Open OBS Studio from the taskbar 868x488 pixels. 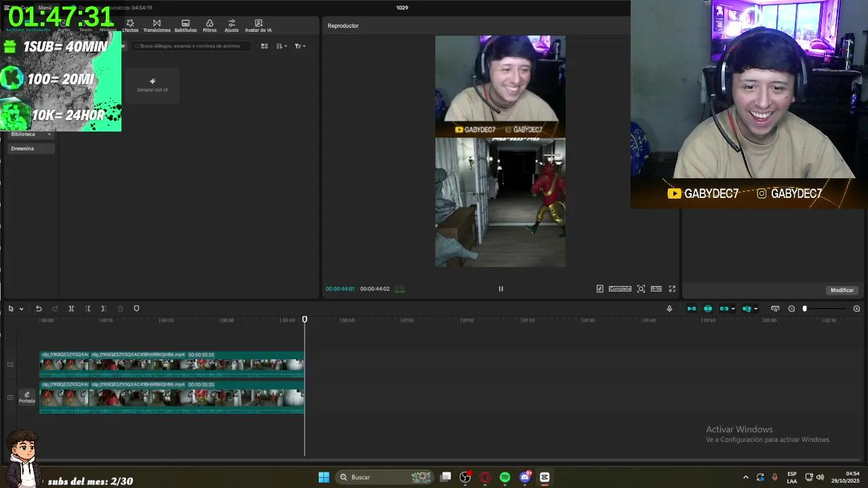pos(465,477)
